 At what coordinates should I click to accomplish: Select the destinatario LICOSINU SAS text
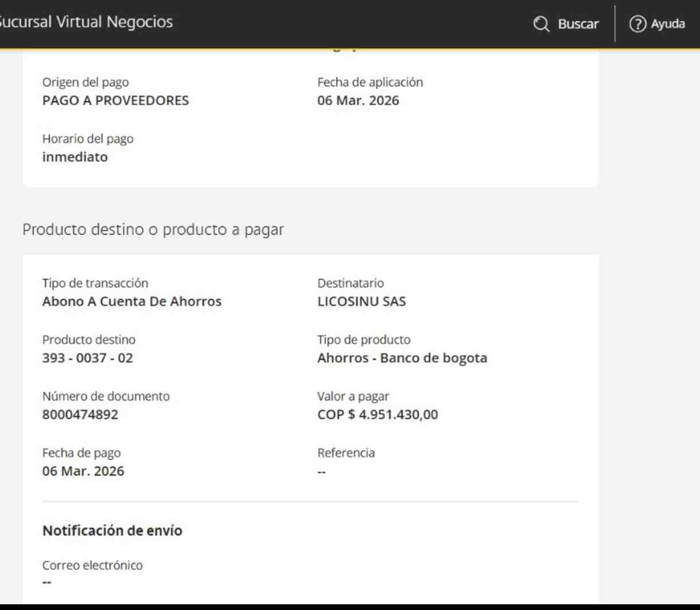[x=361, y=301]
